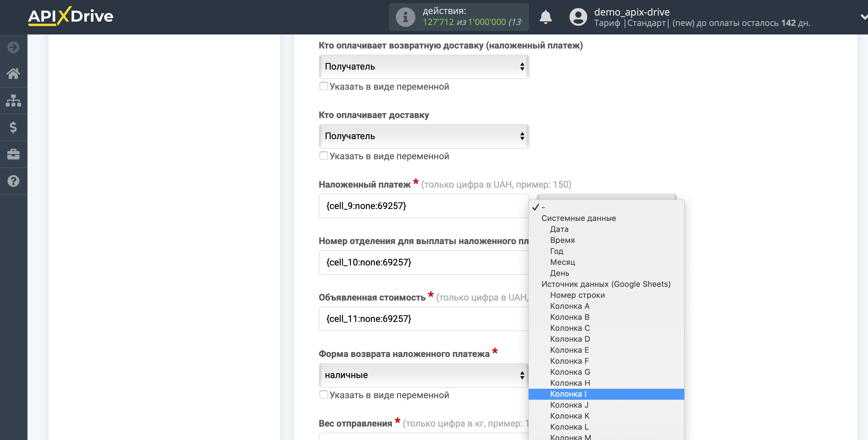868x440 pixels.
Task: Choose 'Колонка J' option
Action: click(x=606, y=405)
